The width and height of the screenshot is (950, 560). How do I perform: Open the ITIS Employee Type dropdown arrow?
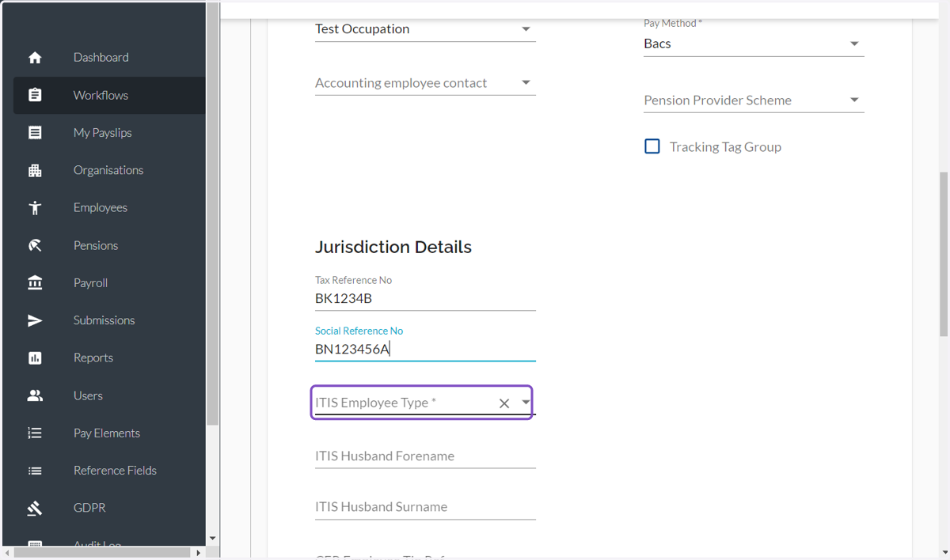tap(526, 403)
